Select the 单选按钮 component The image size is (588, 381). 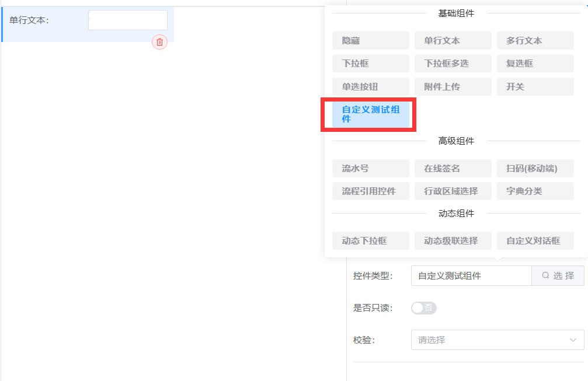[371, 86]
